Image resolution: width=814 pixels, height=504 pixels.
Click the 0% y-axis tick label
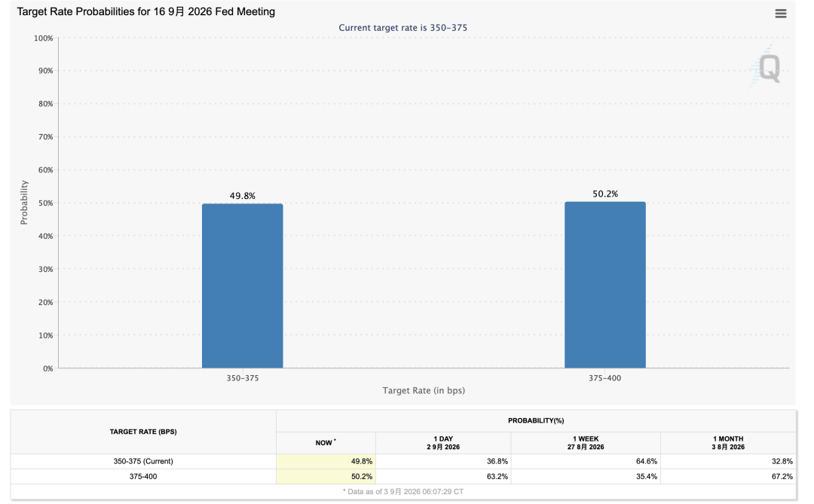[47, 368]
